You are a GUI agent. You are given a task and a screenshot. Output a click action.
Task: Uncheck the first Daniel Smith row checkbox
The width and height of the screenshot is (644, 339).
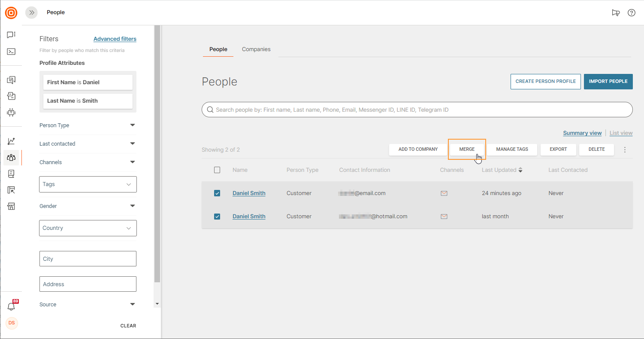[x=217, y=193]
